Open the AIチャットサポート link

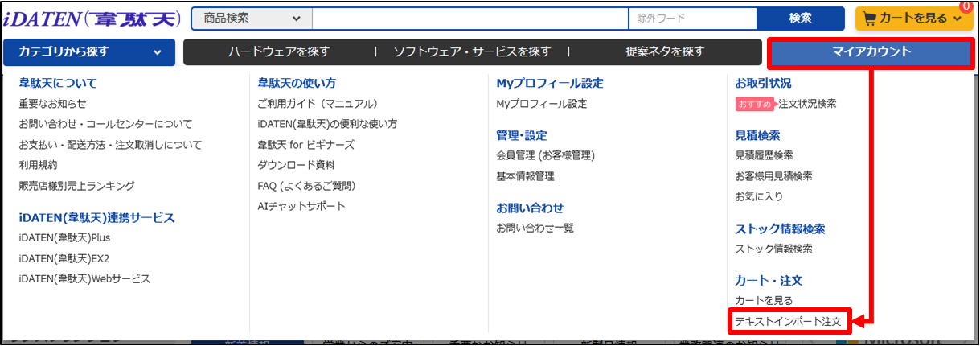pos(301,207)
